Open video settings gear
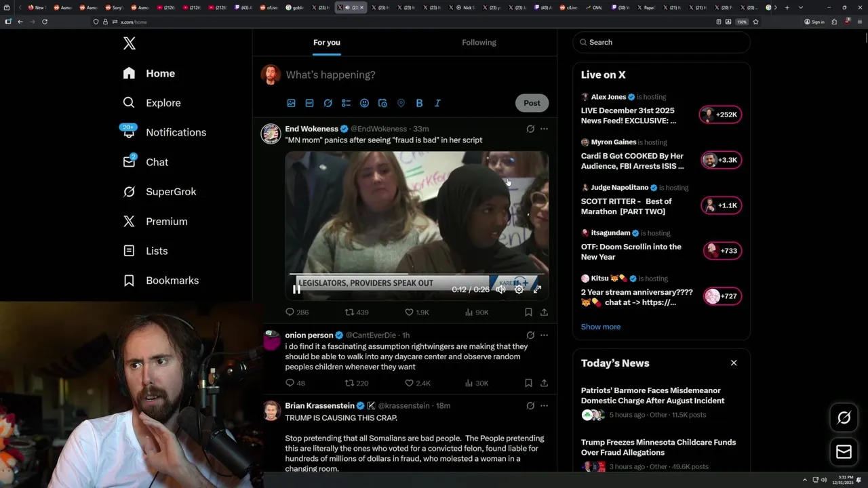868x488 pixels. tap(519, 289)
